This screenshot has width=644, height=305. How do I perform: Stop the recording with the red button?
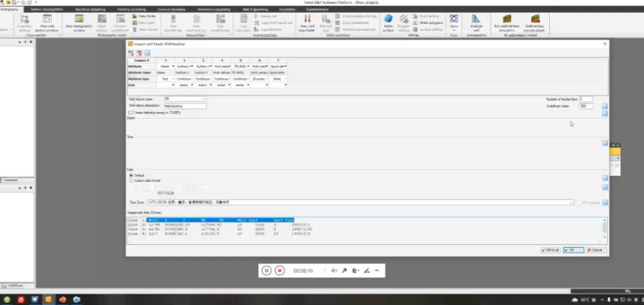click(x=279, y=270)
